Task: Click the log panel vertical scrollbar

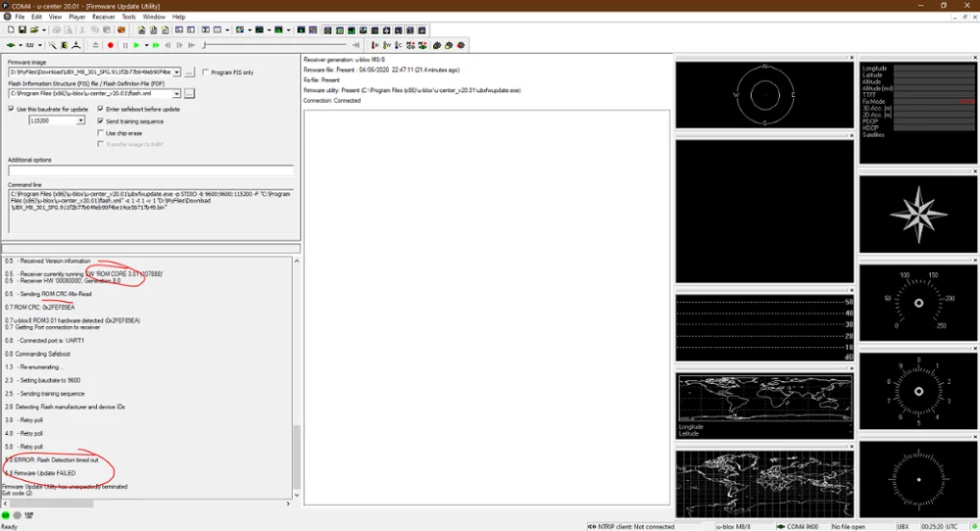Action: [x=296, y=378]
